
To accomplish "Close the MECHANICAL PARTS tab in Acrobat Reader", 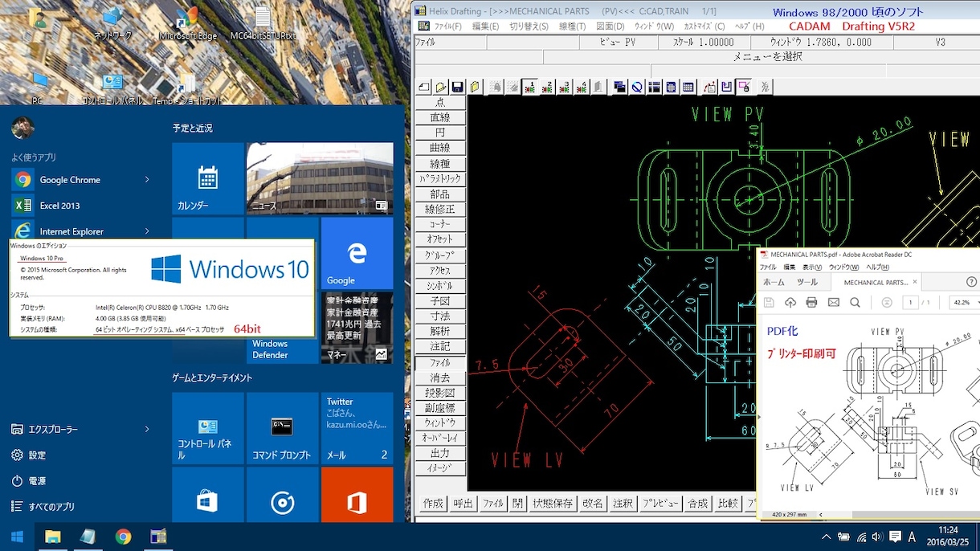I will pyautogui.click(x=915, y=282).
